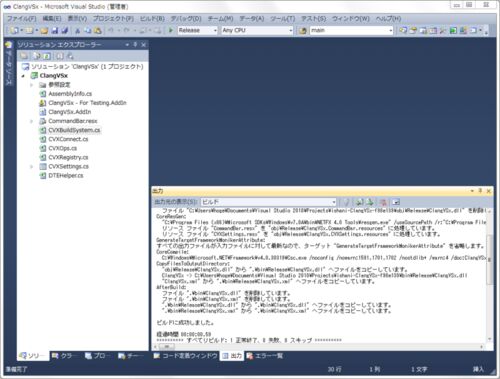
Task: Select CVXRegistry.cs file
Action: click(x=68, y=157)
